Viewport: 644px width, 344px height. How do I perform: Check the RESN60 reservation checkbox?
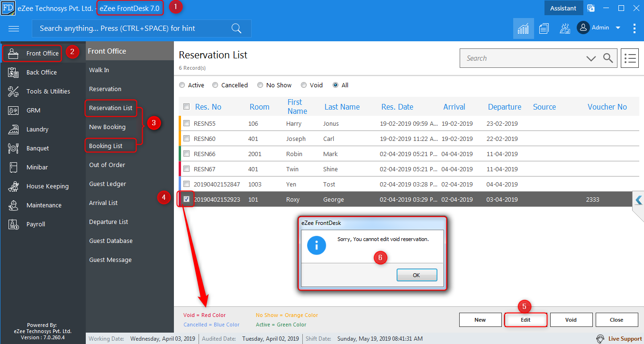tap(187, 139)
